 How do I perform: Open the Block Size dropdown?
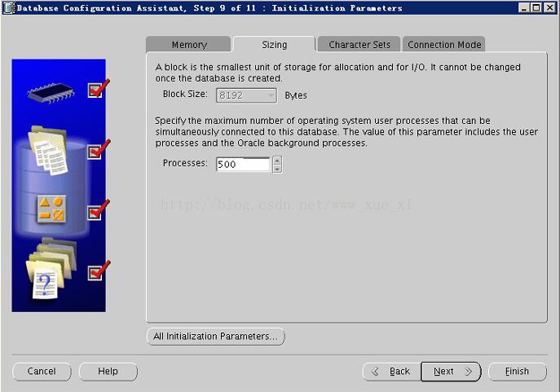[x=246, y=95]
